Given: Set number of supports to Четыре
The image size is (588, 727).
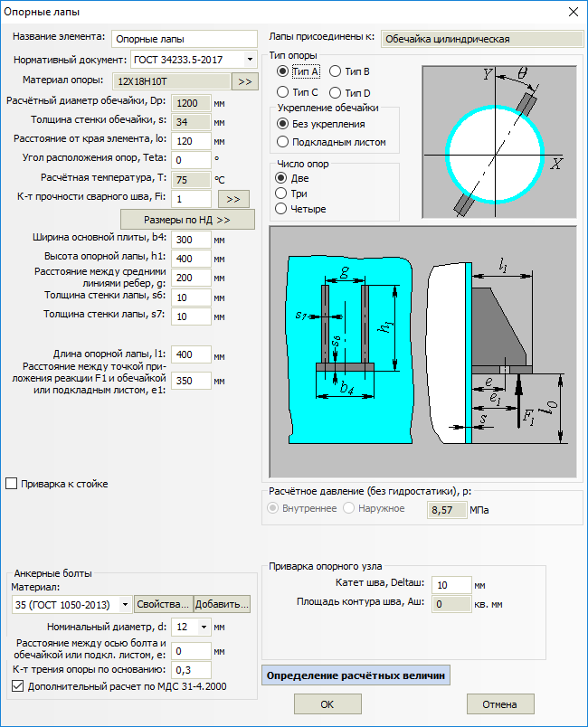Looking at the screenshot, I should (280, 209).
